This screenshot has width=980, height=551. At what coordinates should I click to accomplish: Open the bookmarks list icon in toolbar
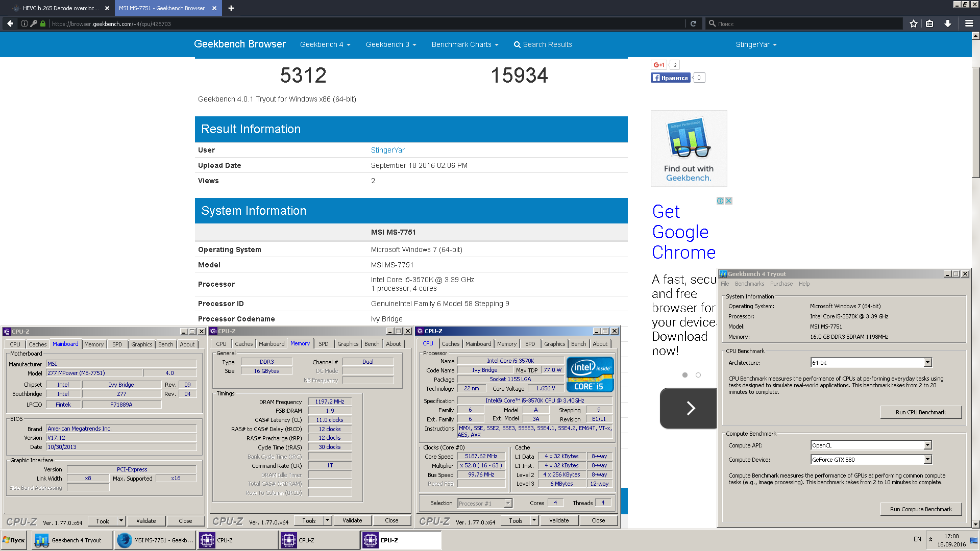[x=929, y=23]
